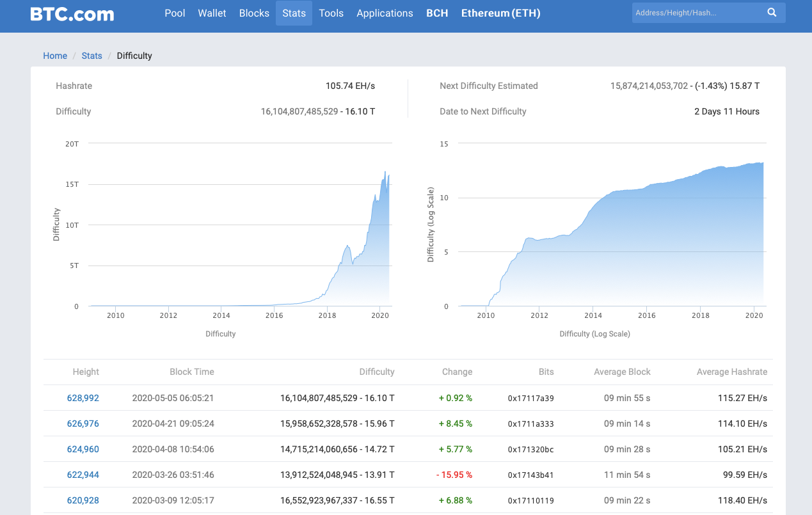Viewport: 812px width, 515px height.
Task: Click the 105.21 EH/s average hashrate
Action: click(742, 449)
